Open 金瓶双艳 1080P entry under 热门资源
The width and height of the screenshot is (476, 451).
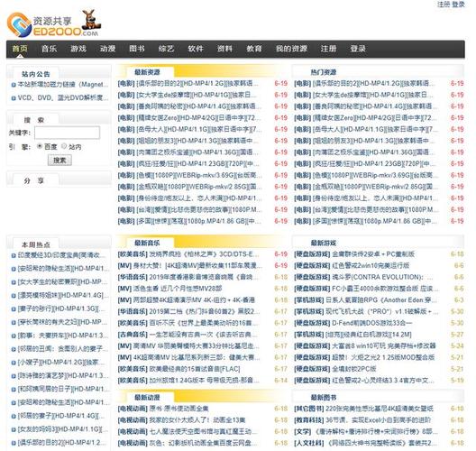click(375, 187)
